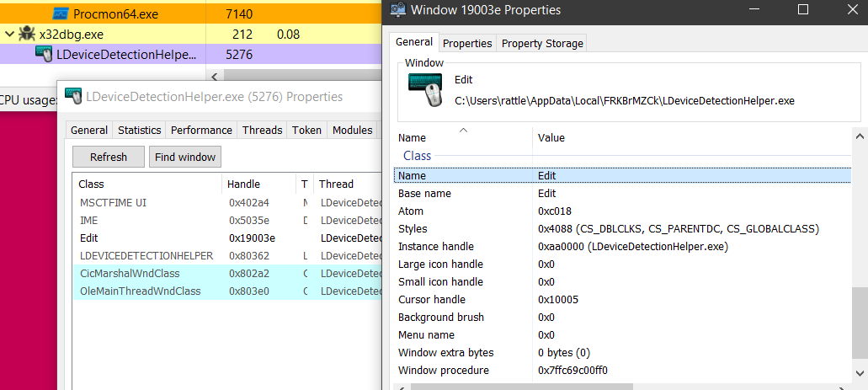Image resolution: width=868 pixels, height=390 pixels.
Task: Open the Modules tab
Action: click(352, 130)
